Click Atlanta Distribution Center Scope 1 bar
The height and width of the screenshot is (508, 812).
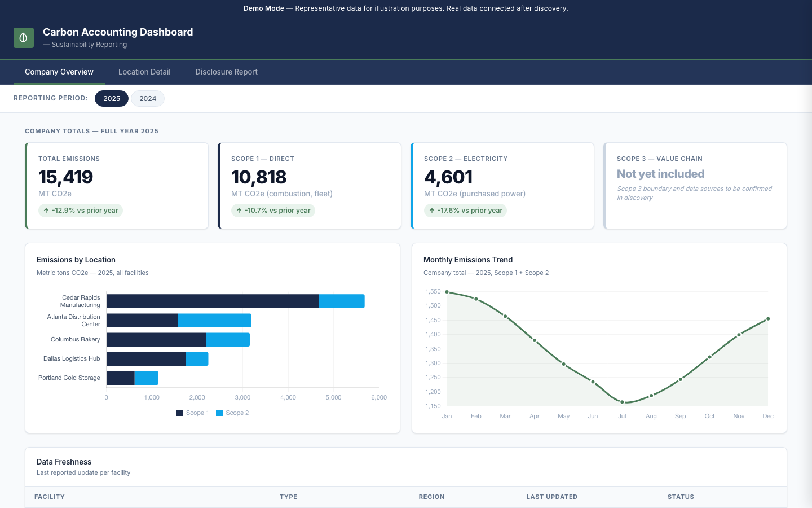tap(142, 321)
